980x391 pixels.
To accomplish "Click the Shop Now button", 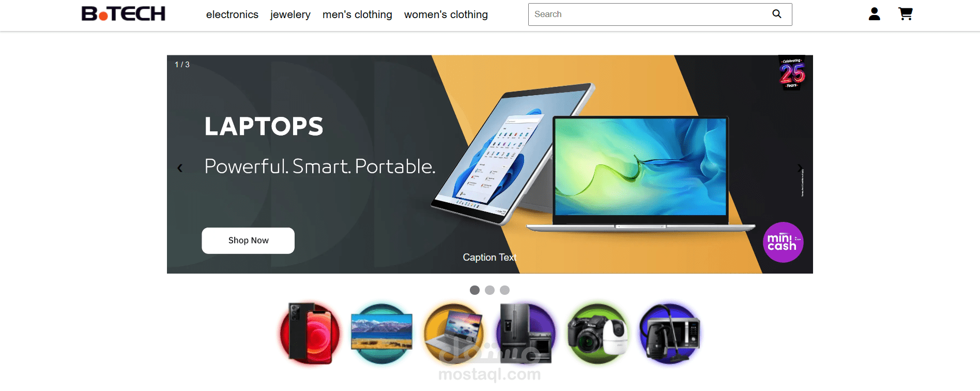I will (x=248, y=240).
